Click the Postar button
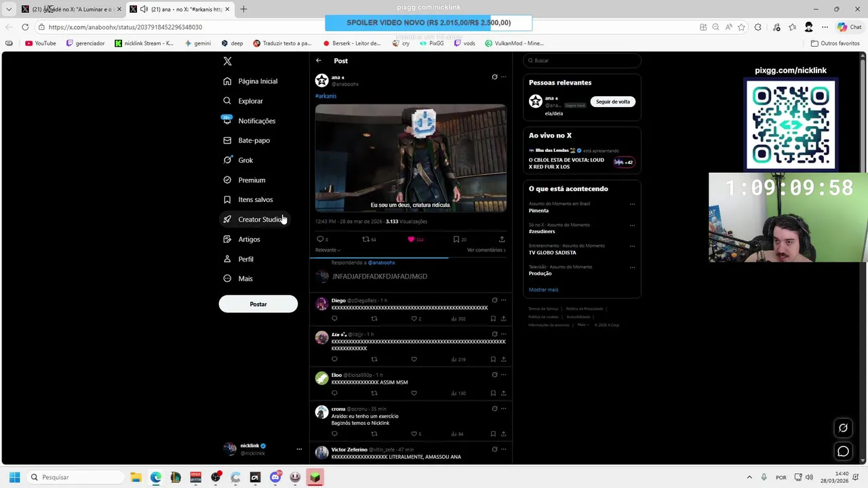 (258, 304)
